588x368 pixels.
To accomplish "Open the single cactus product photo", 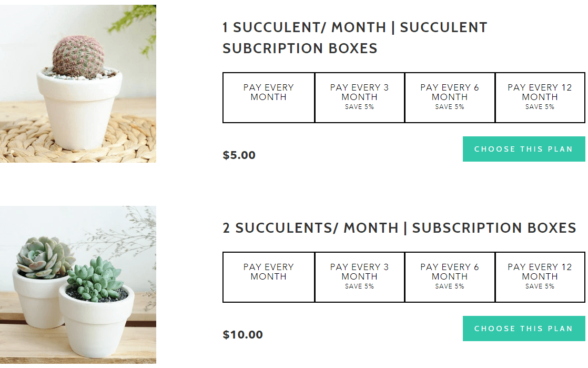I will [78, 84].
